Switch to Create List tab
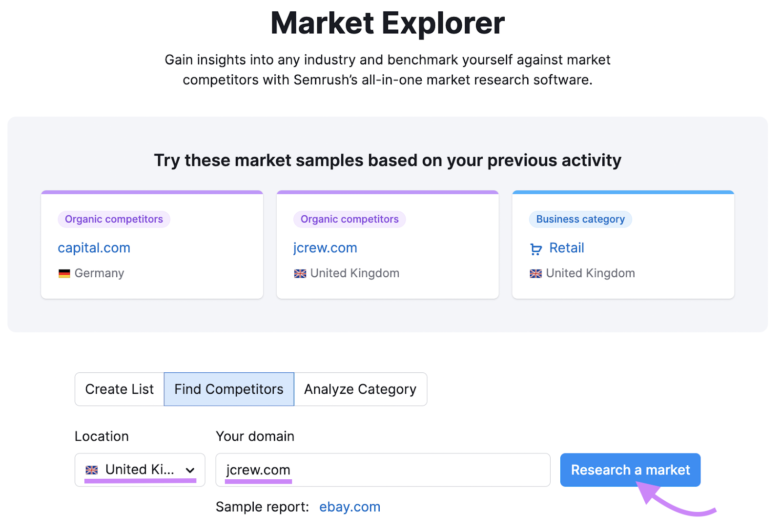This screenshot has height=532, width=781. [120, 389]
